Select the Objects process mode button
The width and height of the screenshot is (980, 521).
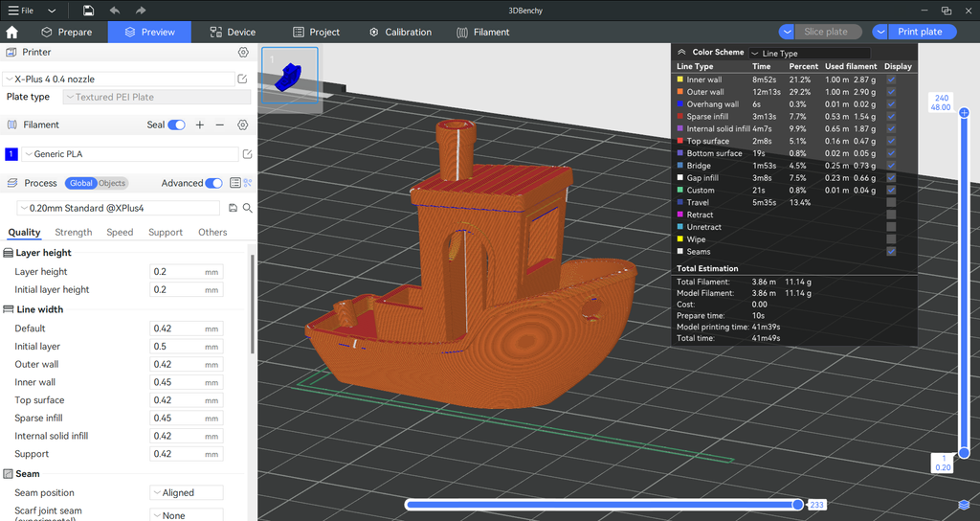pos(112,183)
